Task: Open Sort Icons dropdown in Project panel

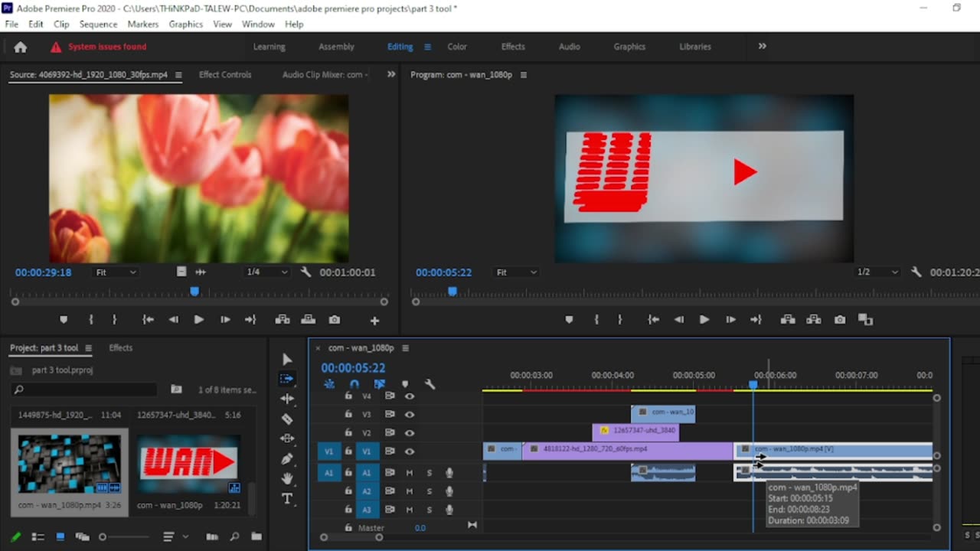Action: pos(174,536)
